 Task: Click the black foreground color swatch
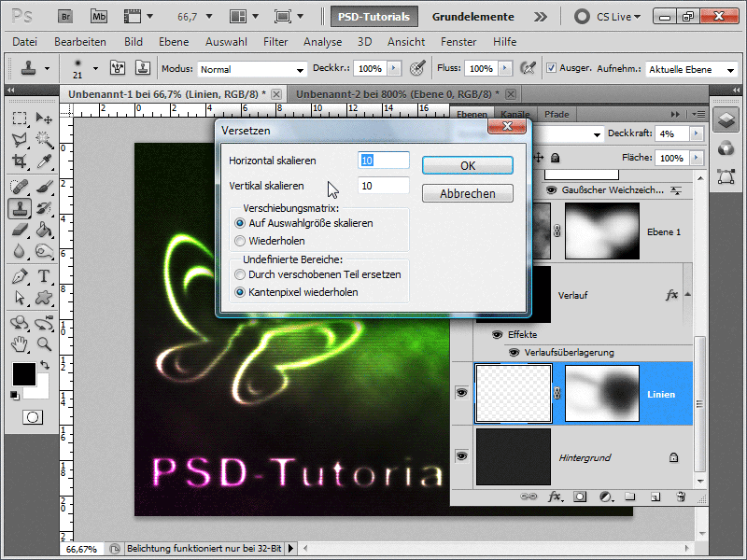point(24,374)
